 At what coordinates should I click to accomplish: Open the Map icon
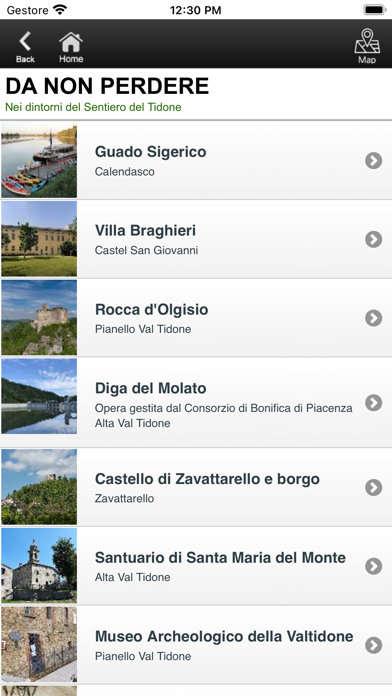(367, 41)
